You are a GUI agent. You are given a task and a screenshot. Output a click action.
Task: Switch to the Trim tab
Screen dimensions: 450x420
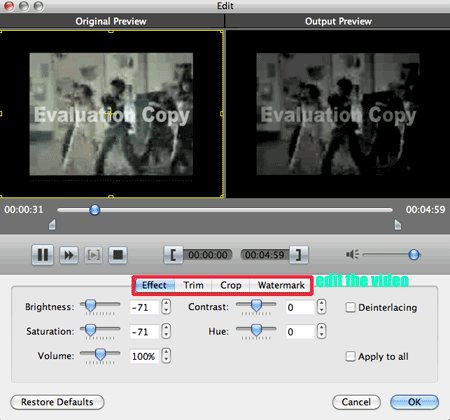pyautogui.click(x=193, y=285)
